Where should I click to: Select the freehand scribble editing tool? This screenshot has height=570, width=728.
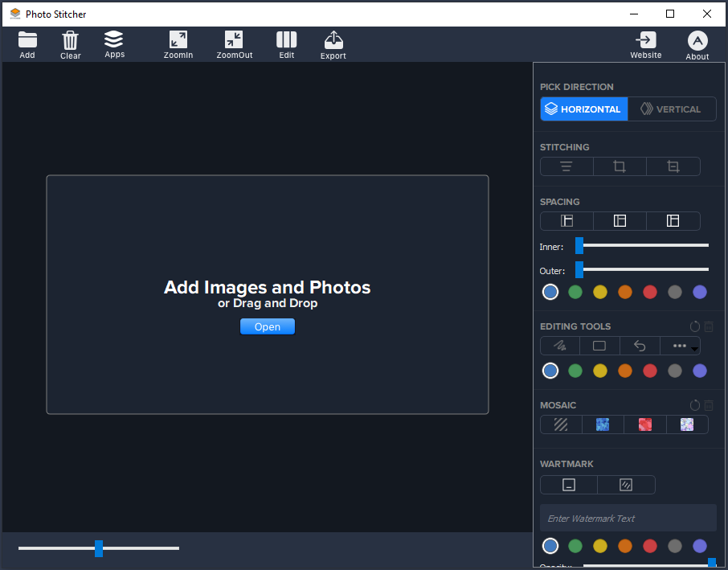click(560, 346)
